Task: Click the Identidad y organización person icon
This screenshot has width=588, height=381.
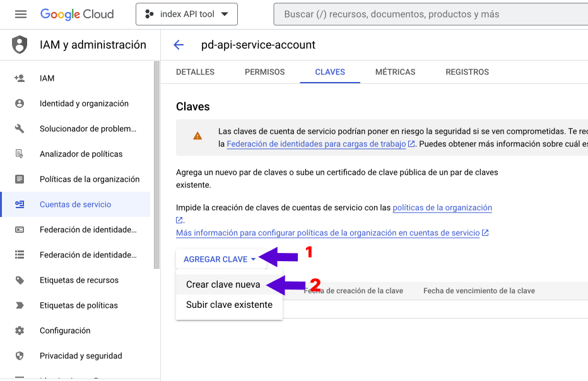Action: point(20,103)
